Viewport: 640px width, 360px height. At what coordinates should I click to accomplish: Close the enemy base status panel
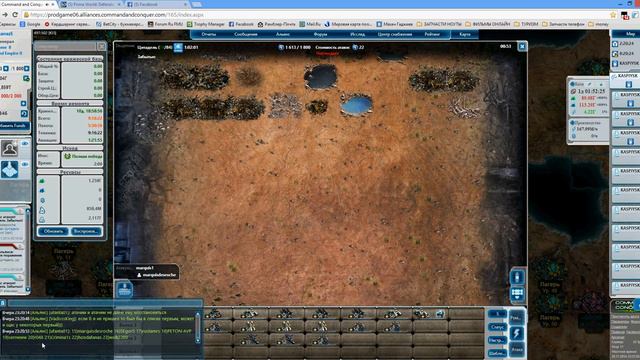pos(102,47)
